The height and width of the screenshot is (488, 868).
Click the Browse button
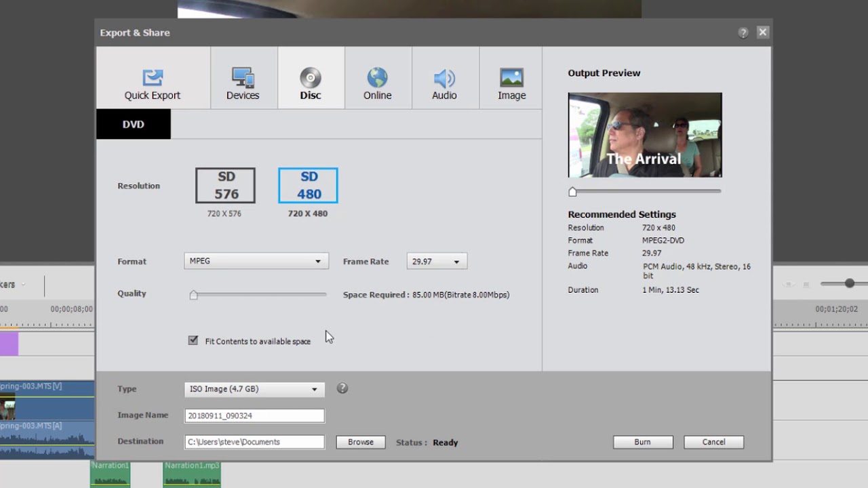click(x=361, y=442)
